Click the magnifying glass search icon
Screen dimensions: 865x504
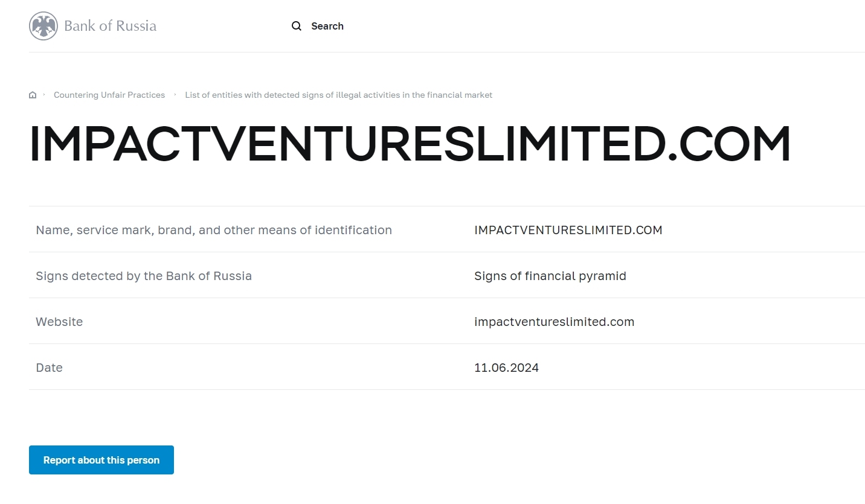[297, 26]
